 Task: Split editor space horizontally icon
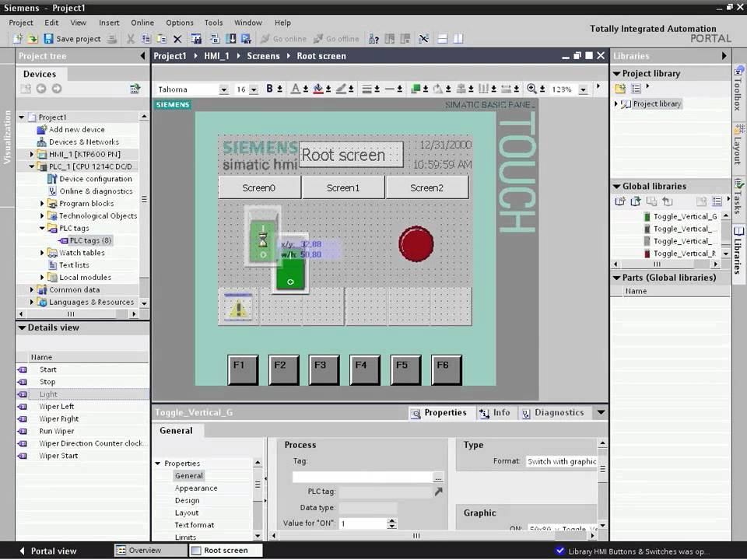(x=442, y=39)
